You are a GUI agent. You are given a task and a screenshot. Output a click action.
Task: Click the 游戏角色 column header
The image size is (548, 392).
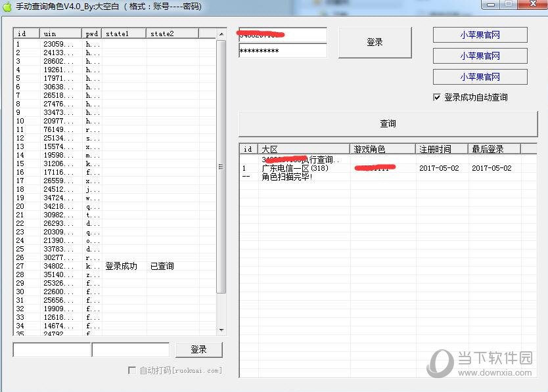pyautogui.click(x=382, y=149)
